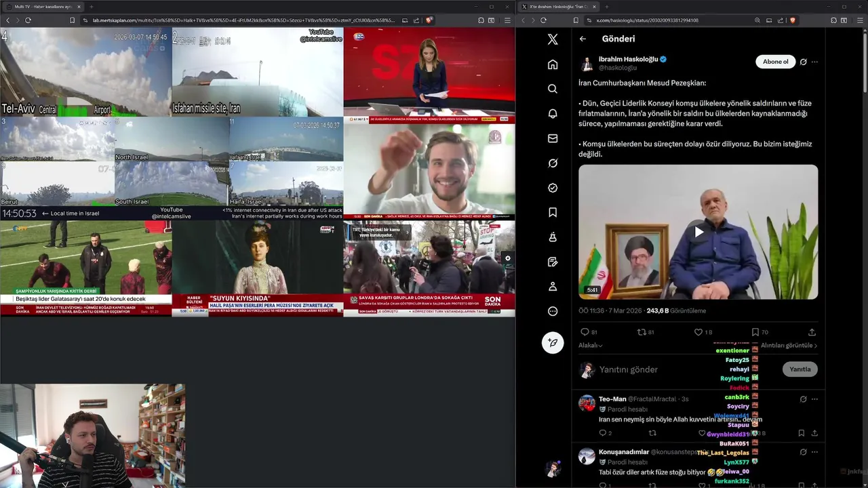Click Abone ol subscribe button
This screenshot has width=868, height=488.
tap(775, 62)
